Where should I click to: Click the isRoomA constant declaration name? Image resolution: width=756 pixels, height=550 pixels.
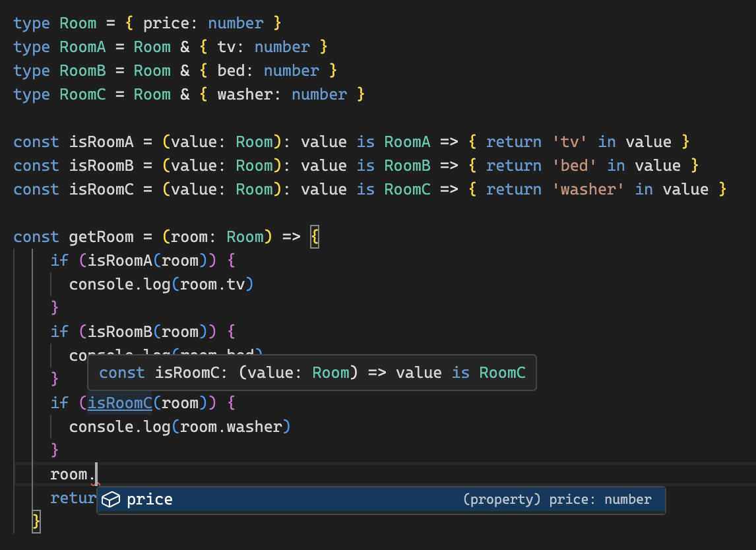pyautogui.click(x=101, y=142)
